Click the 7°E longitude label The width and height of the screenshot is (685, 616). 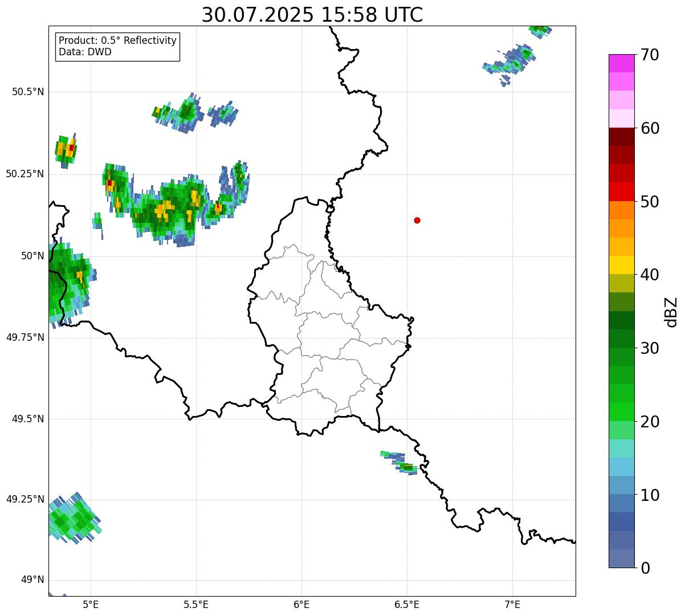(x=512, y=604)
